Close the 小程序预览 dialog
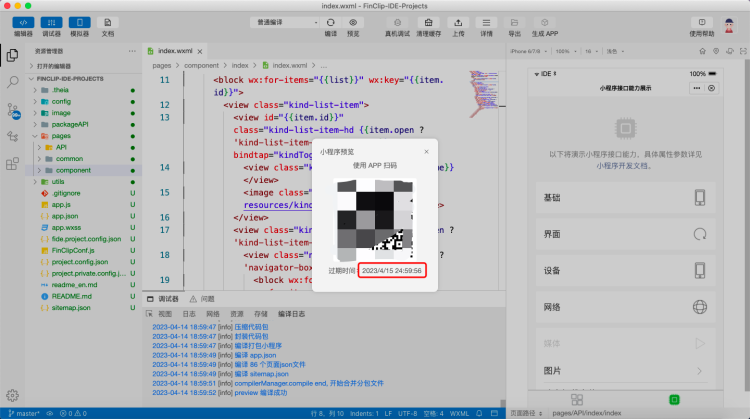 click(x=426, y=152)
